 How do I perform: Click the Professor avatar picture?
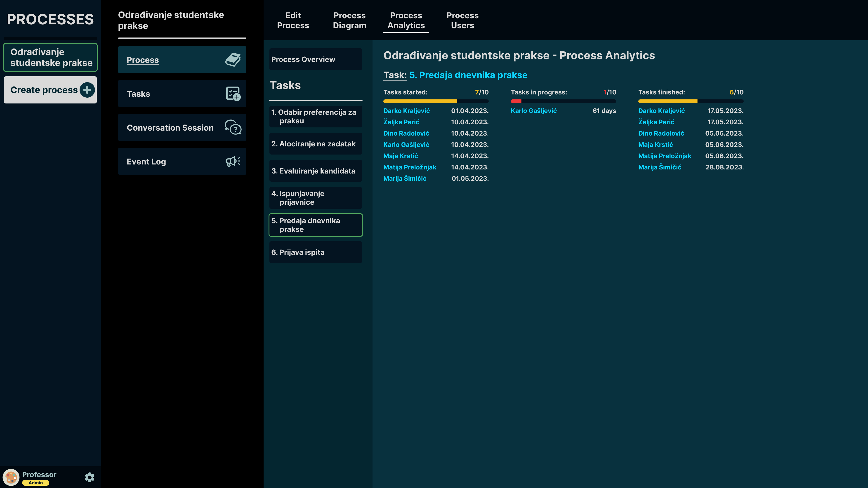pyautogui.click(x=11, y=477)
